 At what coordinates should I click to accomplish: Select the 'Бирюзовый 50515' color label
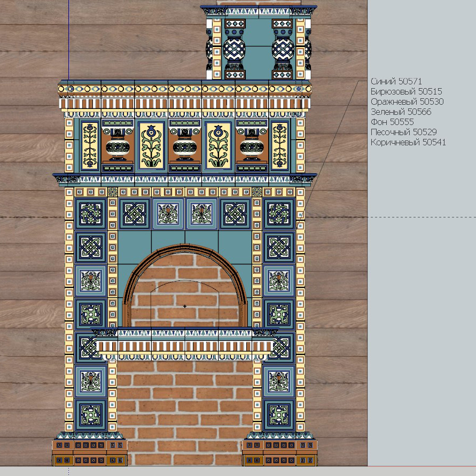pyautogui.click(x=406, y=91)
